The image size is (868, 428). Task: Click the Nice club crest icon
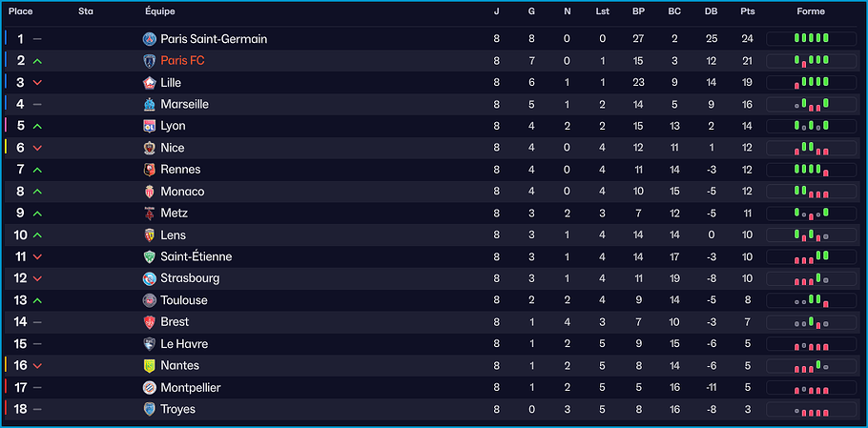(x=150, y=148)
